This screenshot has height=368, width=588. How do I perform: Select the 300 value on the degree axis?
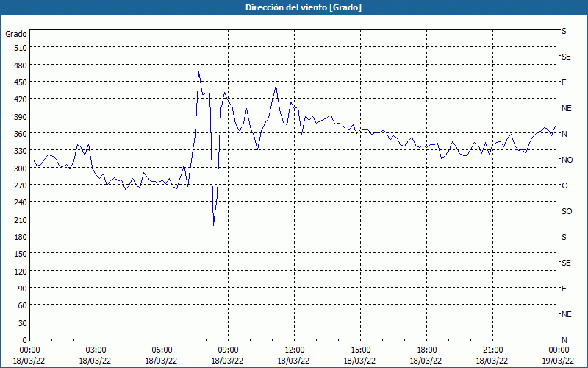point(21,169)
